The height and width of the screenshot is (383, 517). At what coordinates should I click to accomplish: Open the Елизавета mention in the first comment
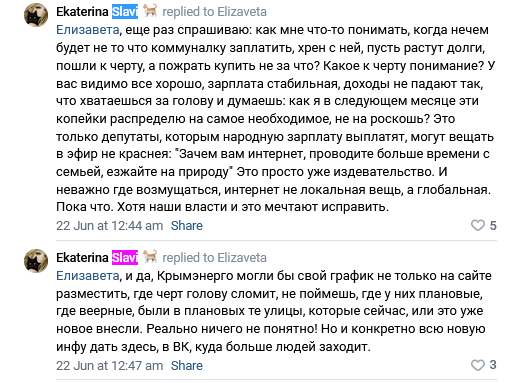click(88, 30)
